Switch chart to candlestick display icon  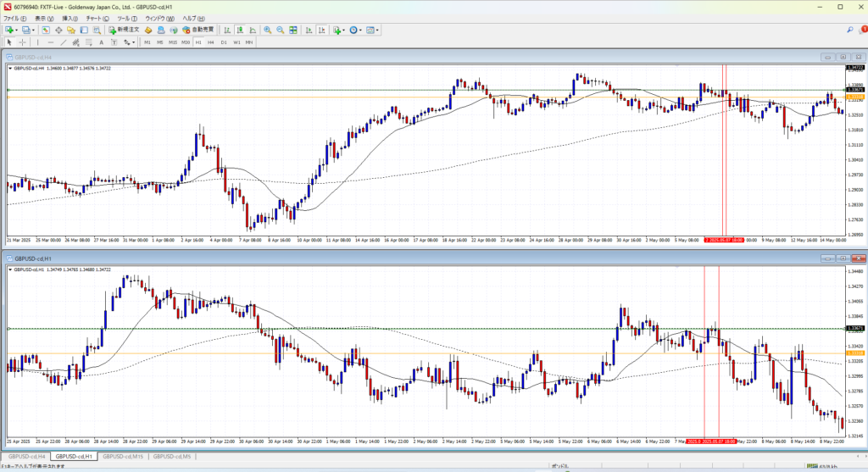[240, 30]
